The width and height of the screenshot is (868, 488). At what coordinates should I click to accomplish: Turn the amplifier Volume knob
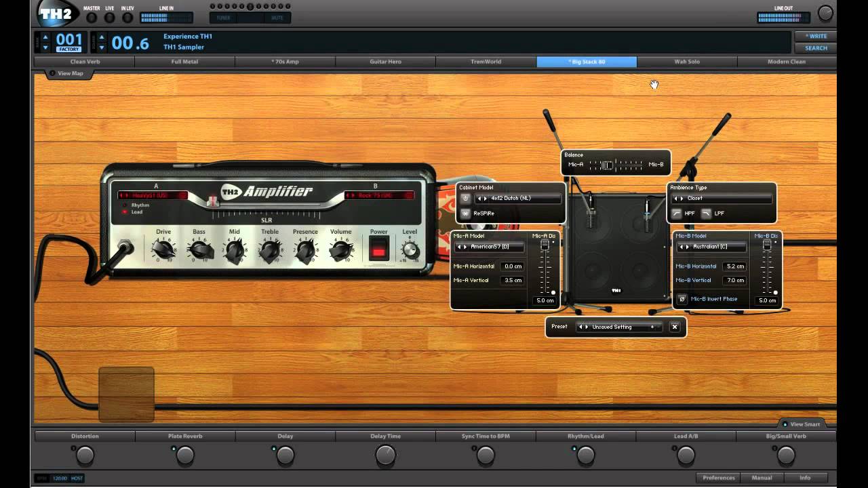[x=340, y=251]
